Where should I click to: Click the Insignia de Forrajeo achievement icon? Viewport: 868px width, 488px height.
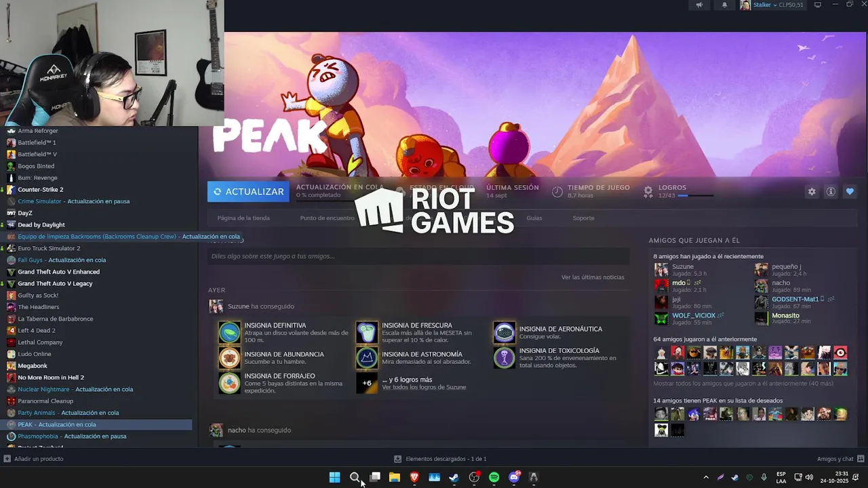coord(229,383)
